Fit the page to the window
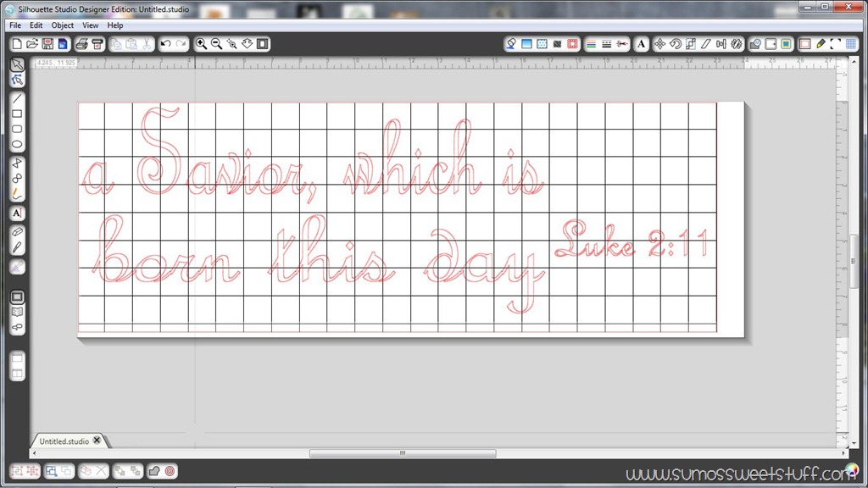The height and width of the screenshot is (488, 868). [263, 44]
